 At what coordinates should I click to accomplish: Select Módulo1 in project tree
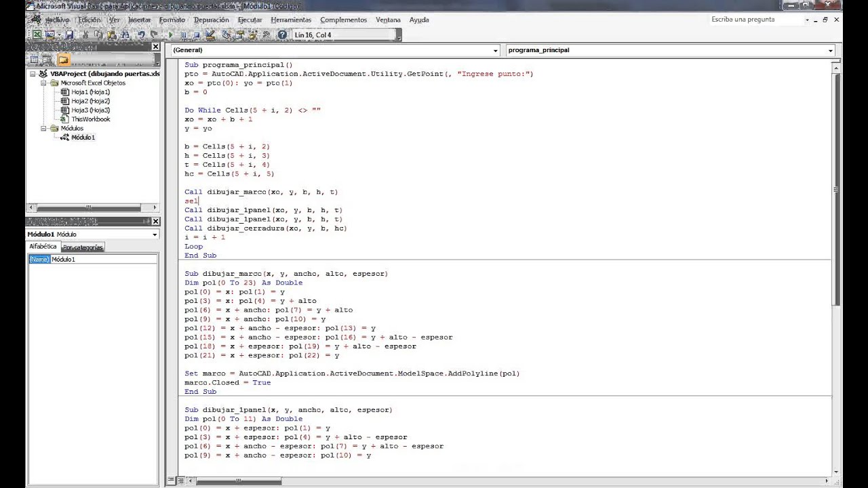click(83, 137)
